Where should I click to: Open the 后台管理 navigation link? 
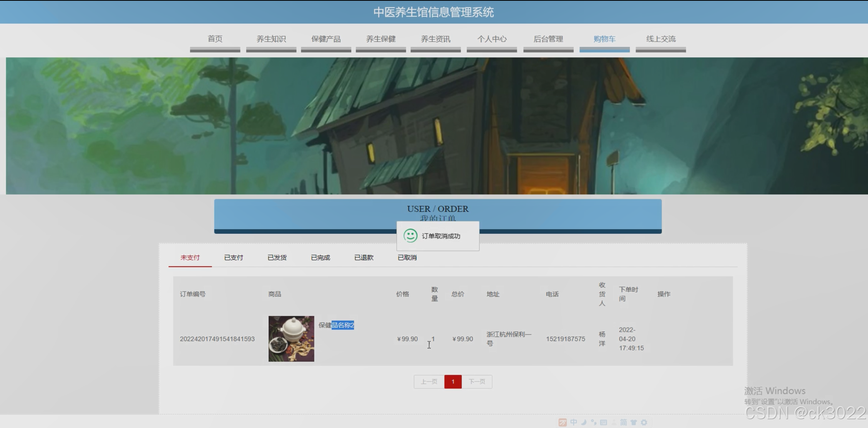click(x=548, y=39)
